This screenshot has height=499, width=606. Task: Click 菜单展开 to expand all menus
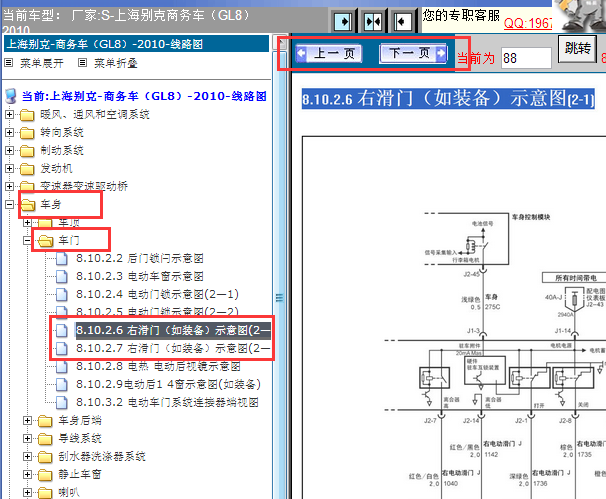[41, 63]
